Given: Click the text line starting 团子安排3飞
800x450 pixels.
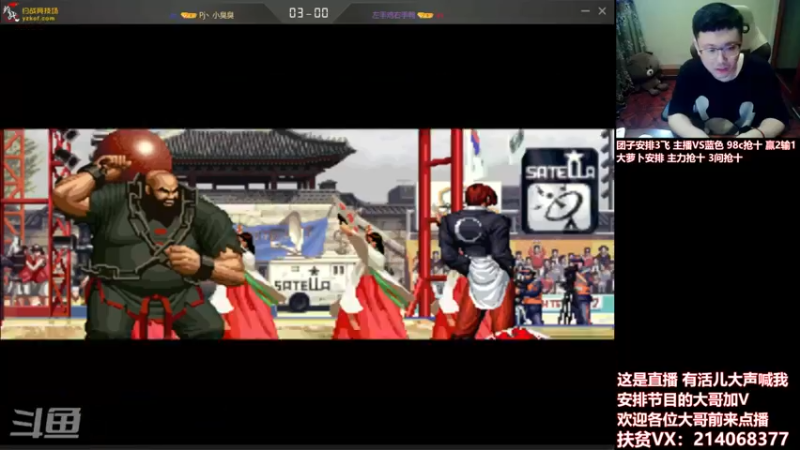Looking at the screenshot, I should pyautogui.click(x=706, y=145).
